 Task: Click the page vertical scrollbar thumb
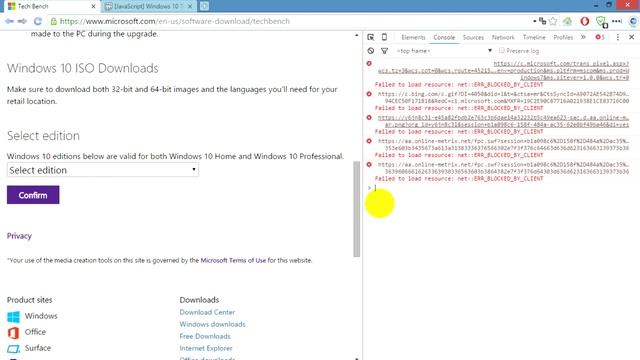(x=357, y=209)
